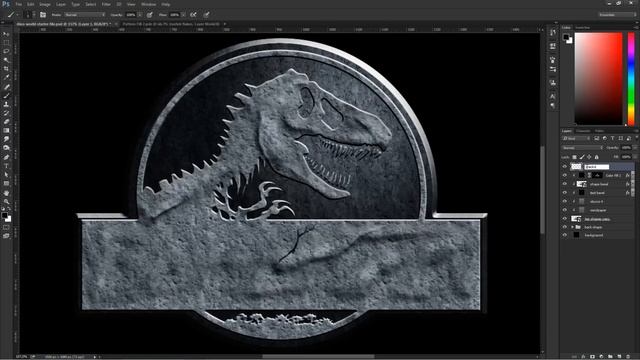Viewport: 640px width, 360px height.
Task: Select the Eraser tool
Action: [x=6, y=122]
